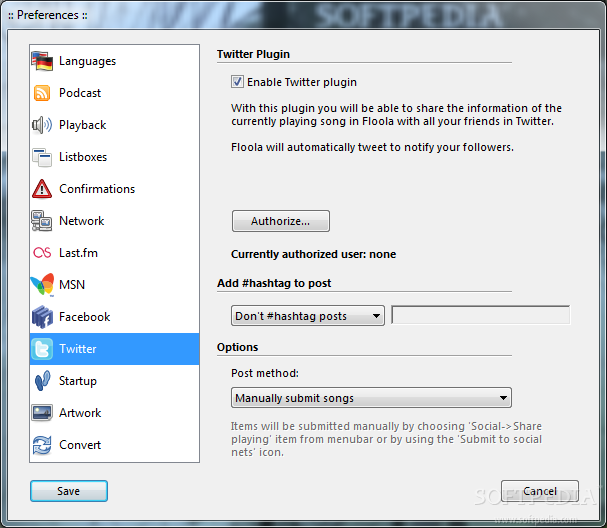The height and width of the screenshot is (528, 607).
Task: Open the Convert preferences
Action: [115, 445]
